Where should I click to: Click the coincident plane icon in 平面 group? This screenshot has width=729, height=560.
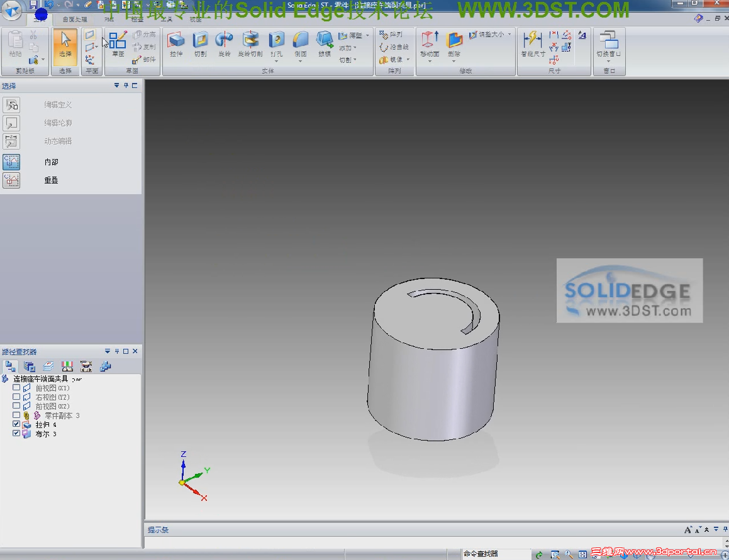90,35
